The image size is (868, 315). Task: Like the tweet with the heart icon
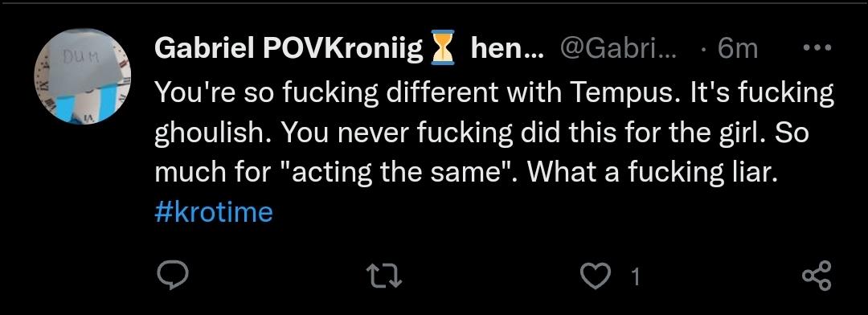595,275
